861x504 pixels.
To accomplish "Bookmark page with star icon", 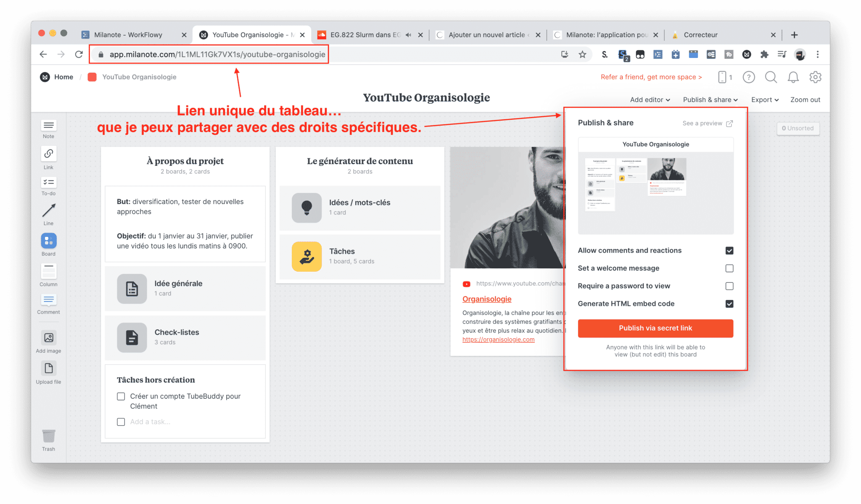I will 582,54.
